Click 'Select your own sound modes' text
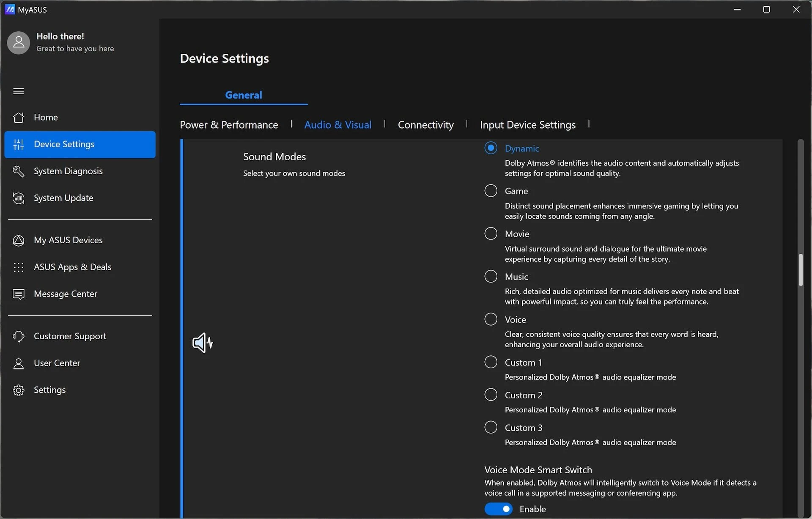This screenshot has width=812, height=519. (294, 173)
